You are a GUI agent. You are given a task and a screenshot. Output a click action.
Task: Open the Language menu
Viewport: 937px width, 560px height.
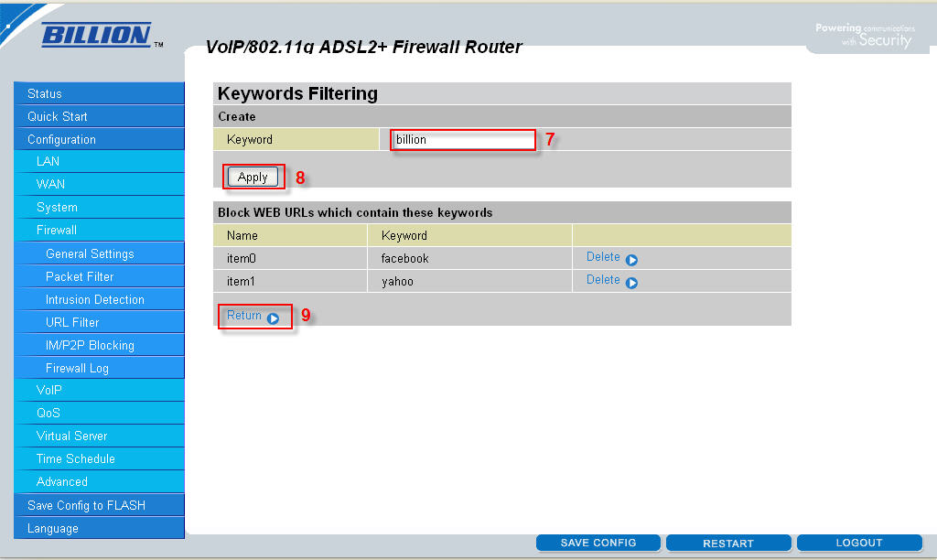pyautogui.click(x=99, y=528)
